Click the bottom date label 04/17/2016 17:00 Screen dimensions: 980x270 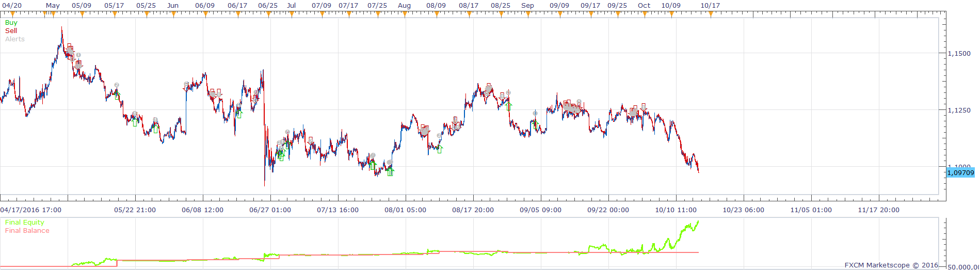31,210
